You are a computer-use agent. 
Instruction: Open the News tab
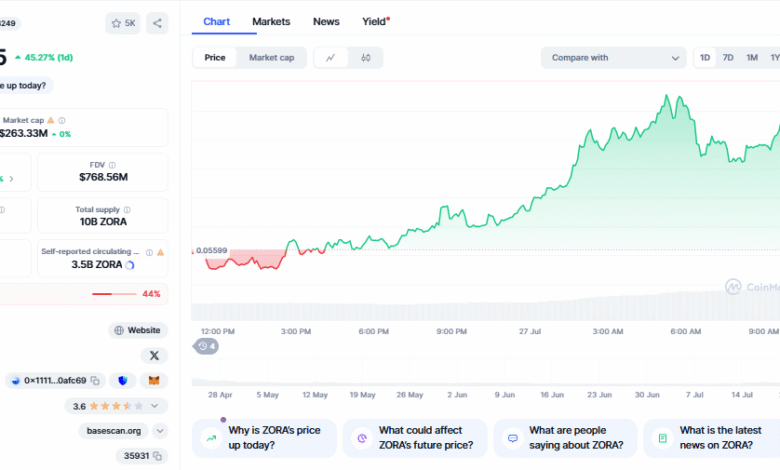click(x=326, y=22)
